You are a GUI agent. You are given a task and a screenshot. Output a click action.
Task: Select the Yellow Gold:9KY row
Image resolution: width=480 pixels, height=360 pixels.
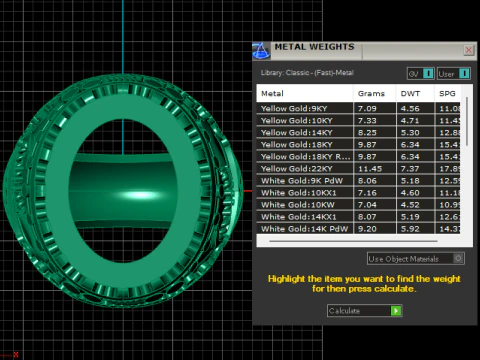tap(358, 108)
